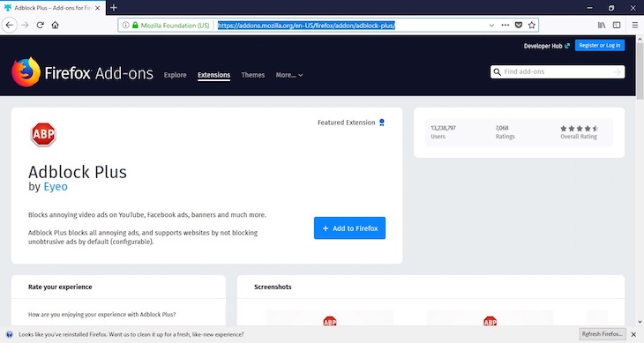Click Add to Firefox button
Image resolution: width=644 pixels, height=343 pixels.
tap(349, 228)
